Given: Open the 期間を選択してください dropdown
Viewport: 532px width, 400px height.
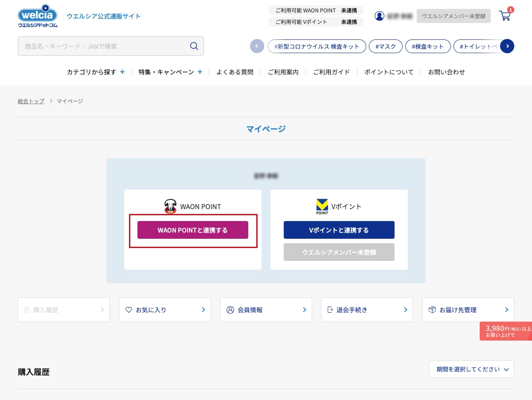Looking at the screenshot, I should click(472, 369).
